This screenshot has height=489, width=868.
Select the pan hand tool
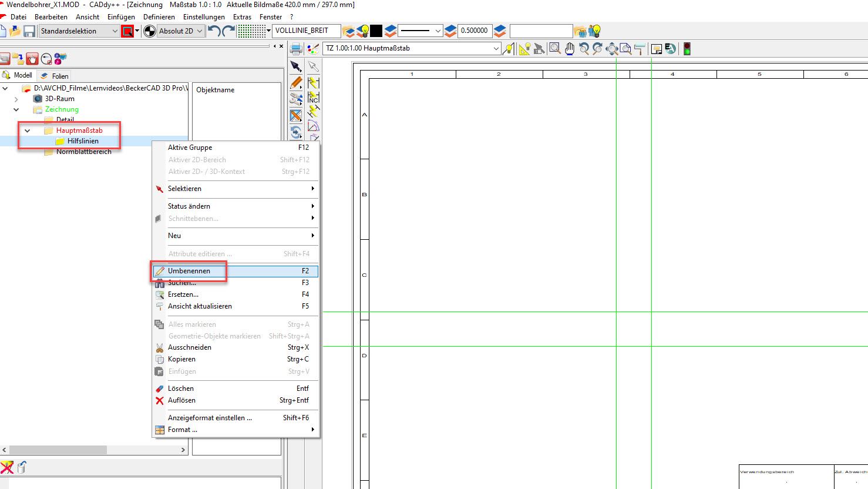pos(569,49)
